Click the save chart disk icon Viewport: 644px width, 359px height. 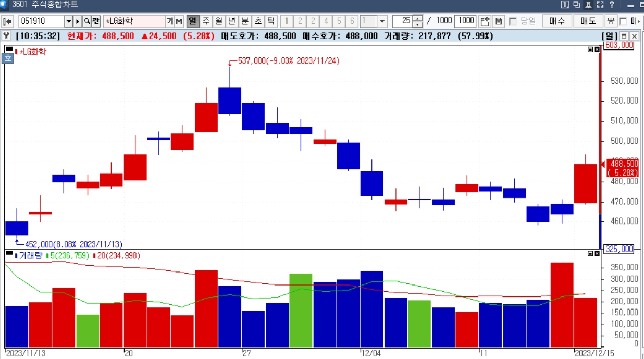click(498, 21)
